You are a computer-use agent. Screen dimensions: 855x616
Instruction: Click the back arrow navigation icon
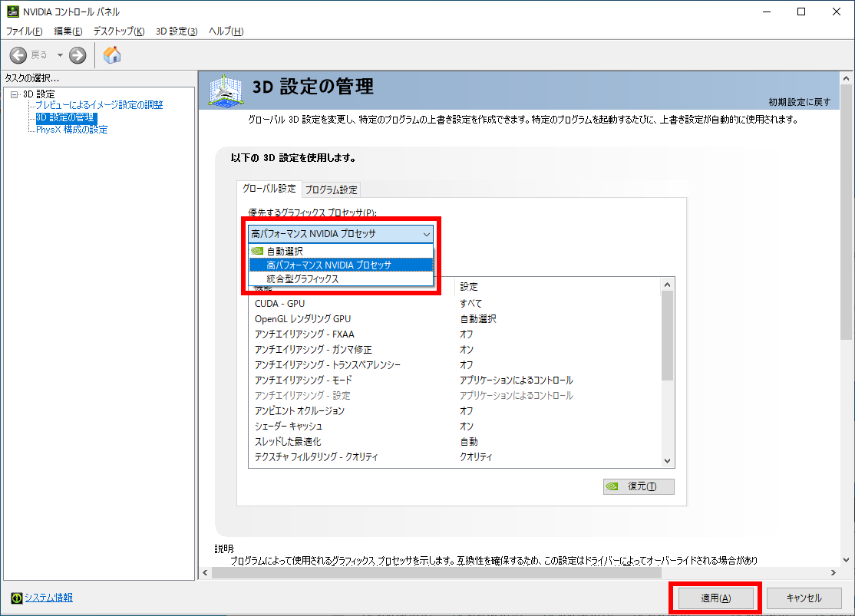click(18, 55)
